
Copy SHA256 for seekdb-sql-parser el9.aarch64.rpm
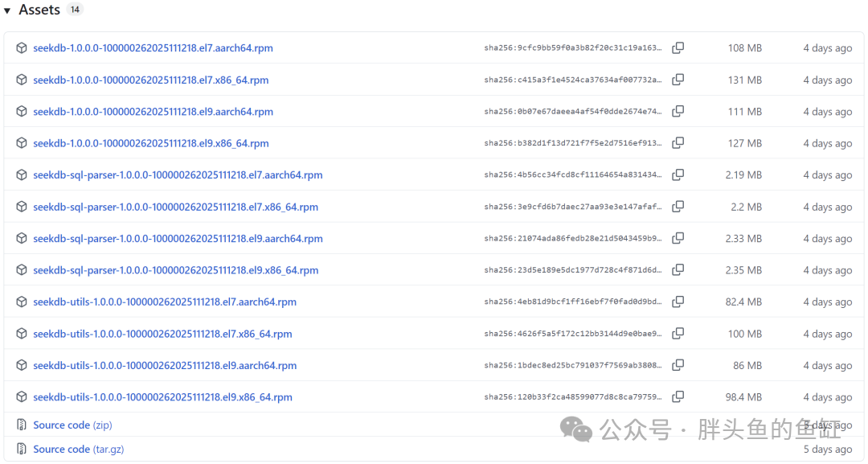[678, 238]
